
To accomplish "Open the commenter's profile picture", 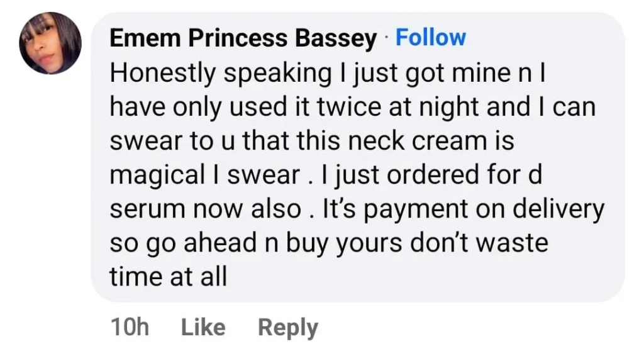I will (50, 43).
